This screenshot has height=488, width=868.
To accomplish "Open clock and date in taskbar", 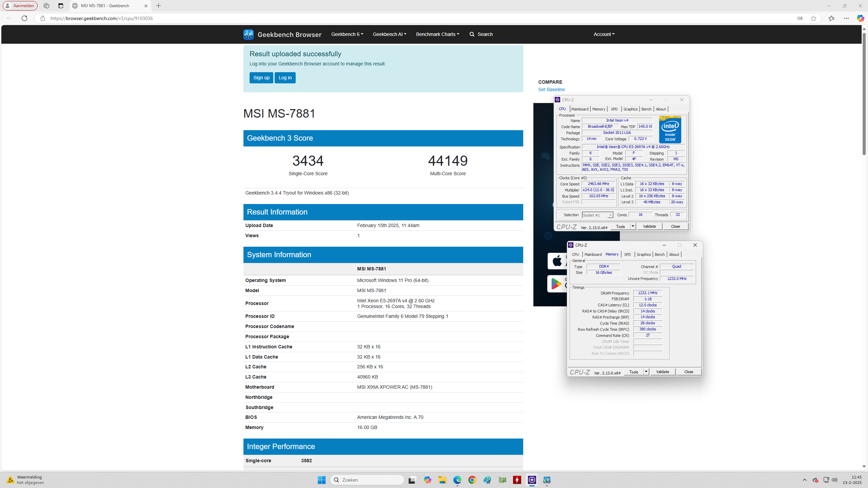I will 852,480.
